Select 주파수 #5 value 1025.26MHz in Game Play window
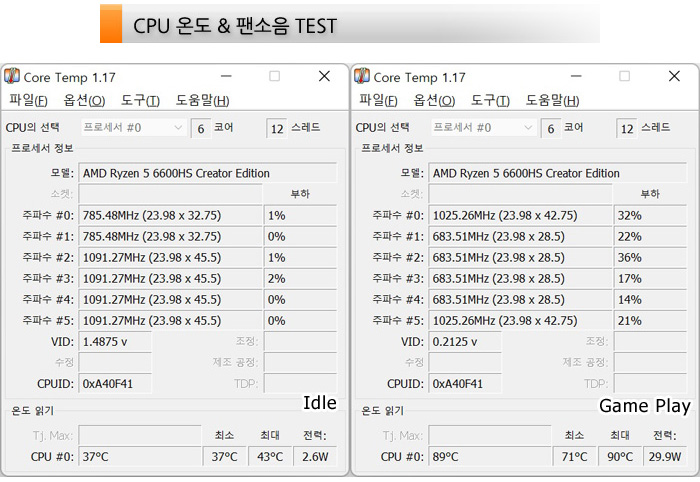The height and width of the screenshot is (482, 700). point(521,320)
